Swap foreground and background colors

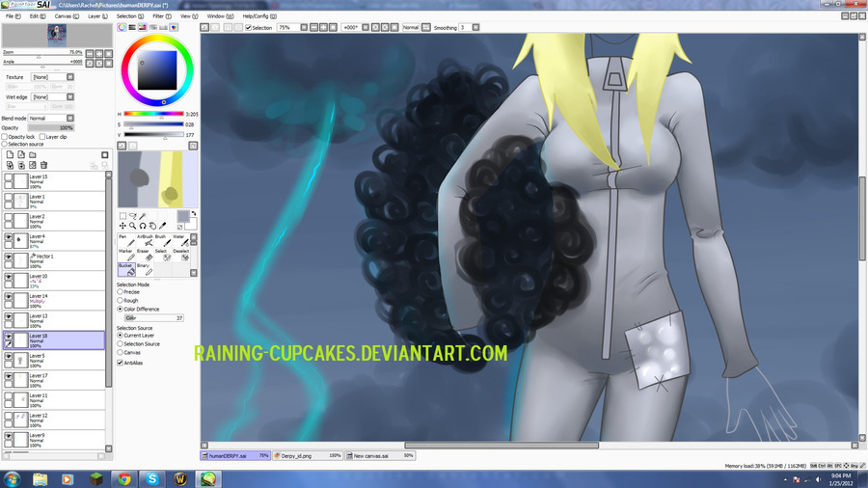click(194, 213)
